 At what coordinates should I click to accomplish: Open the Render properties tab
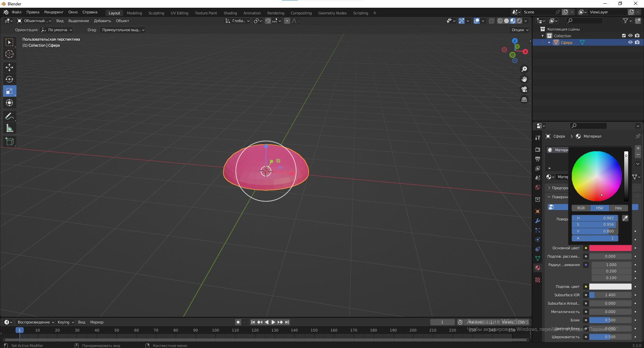point(538,149)
